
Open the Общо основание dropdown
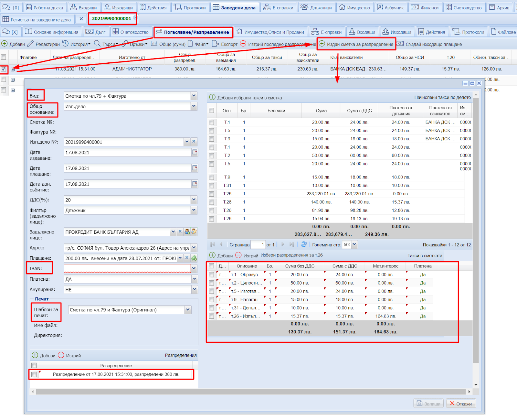pos(194,106)
